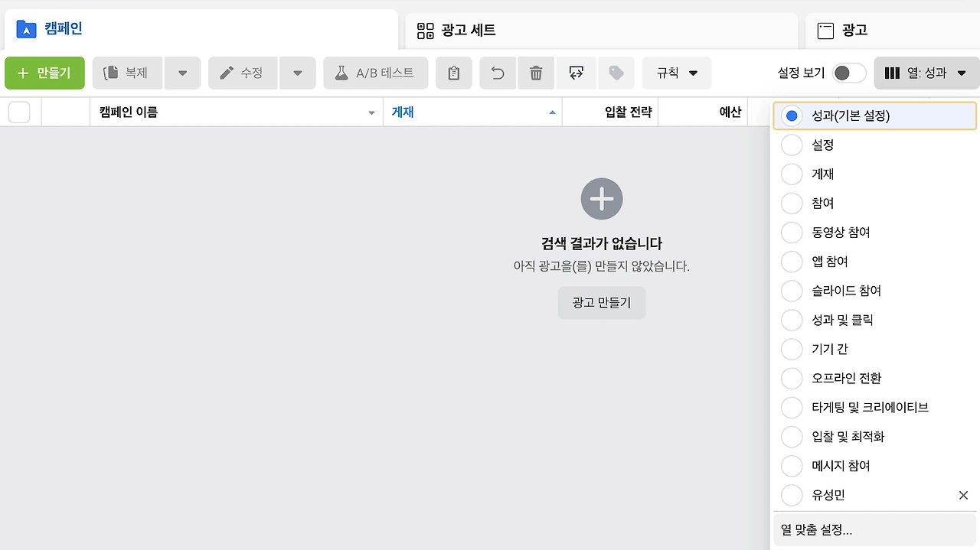Screen dimensions: 980x550
Task: Switch to the 광고 세트 tab
Action: (x=601, y=31)
